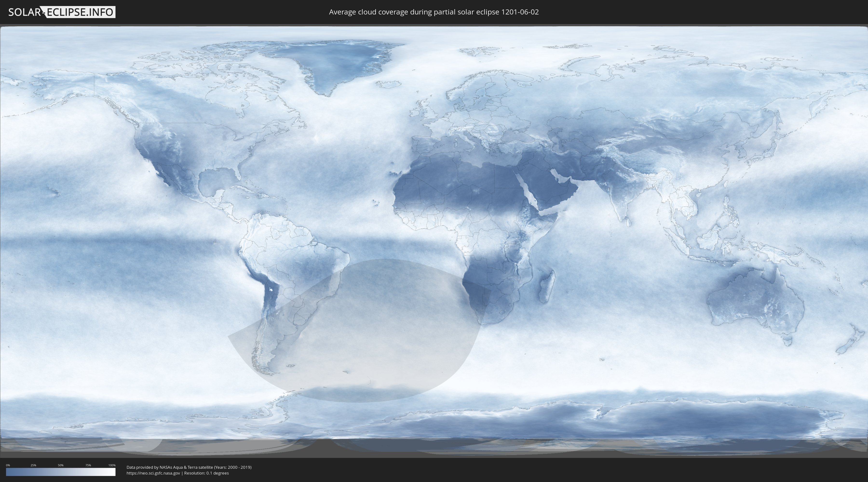
Task: Click the NASA Aqua & Terra data credit
Action: tap(189, 467)
